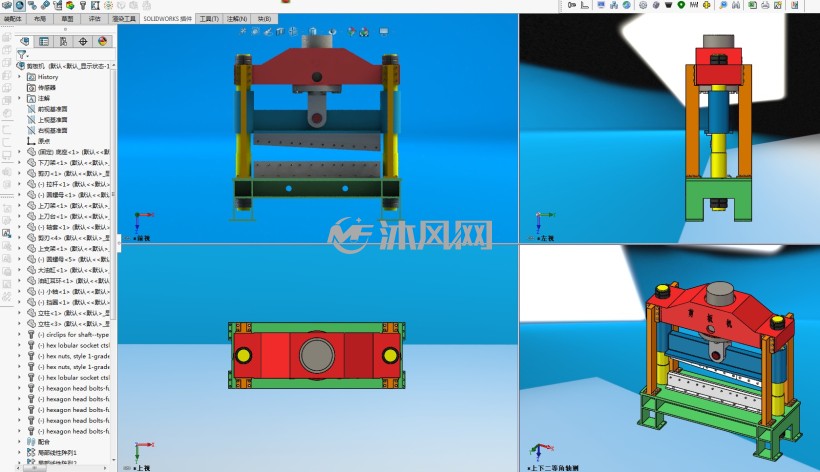Open the 注解(N) menu
Image resolution: width=820 pixels, height=472 pixels.
coord(237,19)
